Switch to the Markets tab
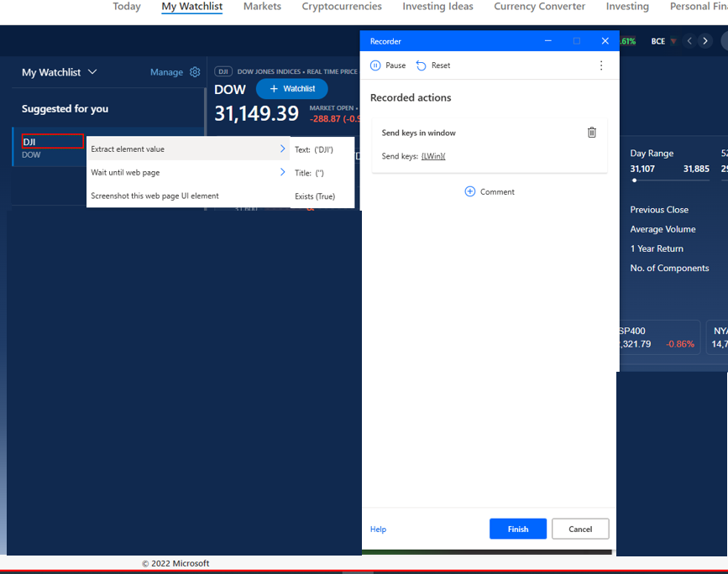Screen dimensions: 728x574 261,7
